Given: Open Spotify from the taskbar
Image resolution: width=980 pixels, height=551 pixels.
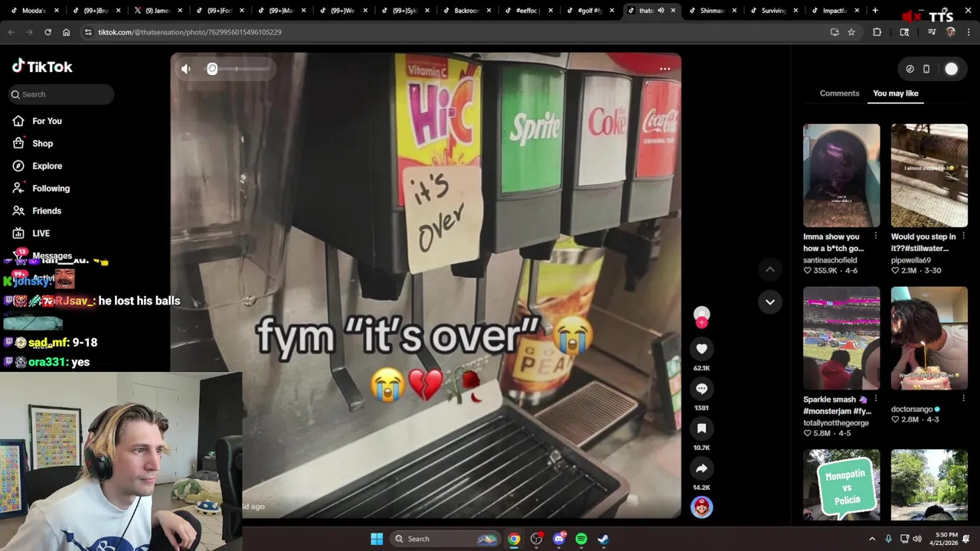Looking at the screenshot, I should click(x=581, y=539).
